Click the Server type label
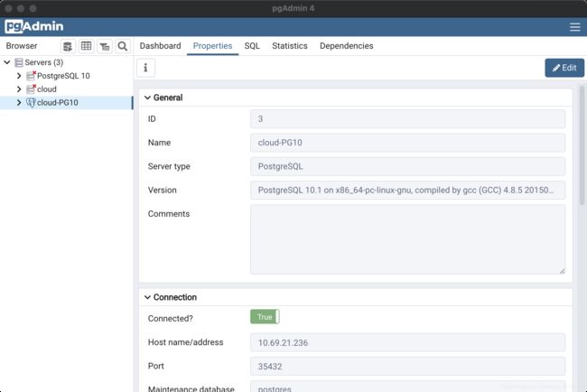Image resolution: width=587 pixels, height=392 pixels. coord(169,166)
